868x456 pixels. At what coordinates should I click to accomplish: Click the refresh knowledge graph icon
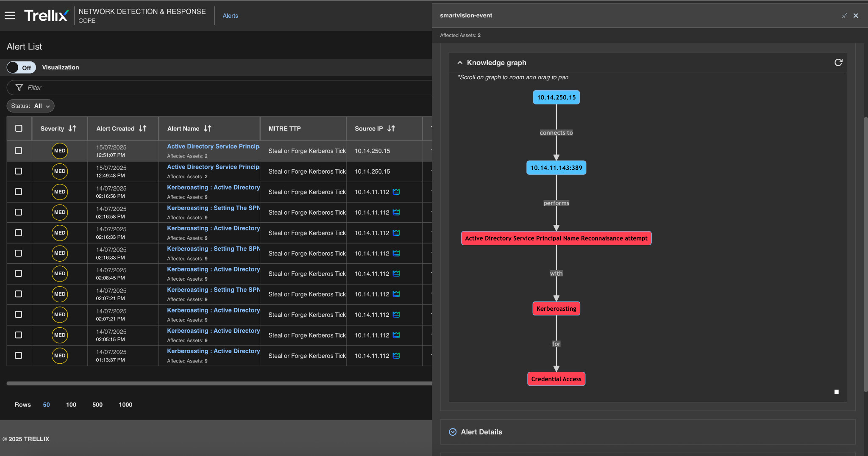pyautogui.click(x=838, y=63)
